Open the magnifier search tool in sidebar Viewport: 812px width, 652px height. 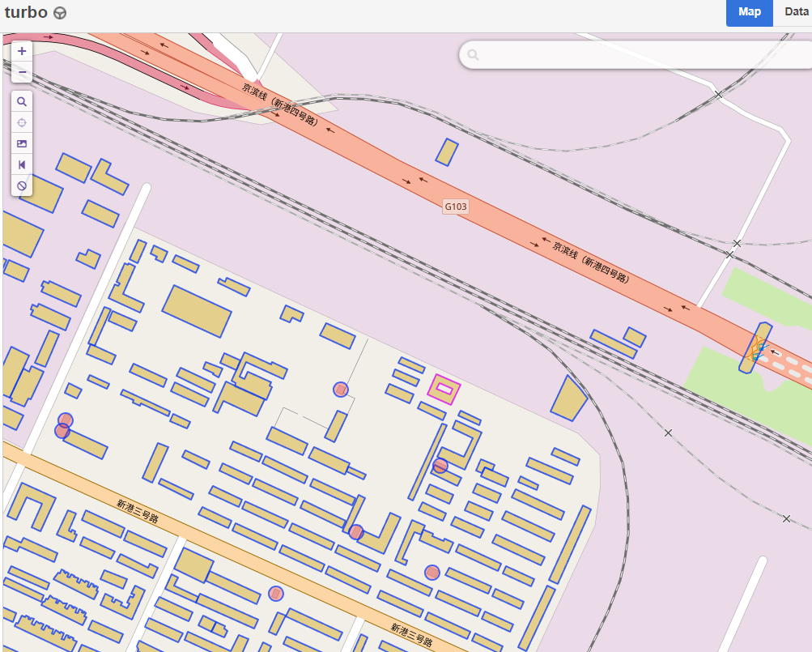[22, 101]
